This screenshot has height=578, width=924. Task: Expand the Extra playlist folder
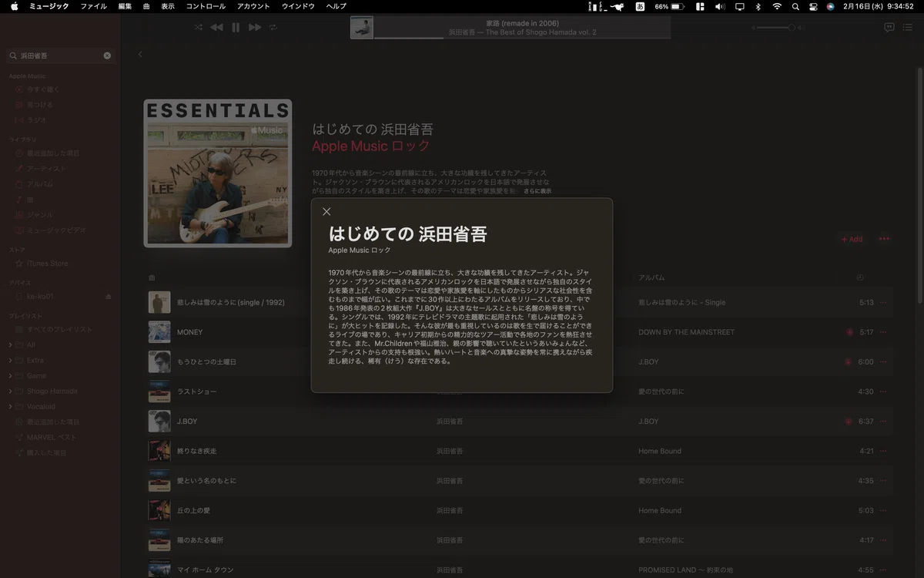(11, 361)
